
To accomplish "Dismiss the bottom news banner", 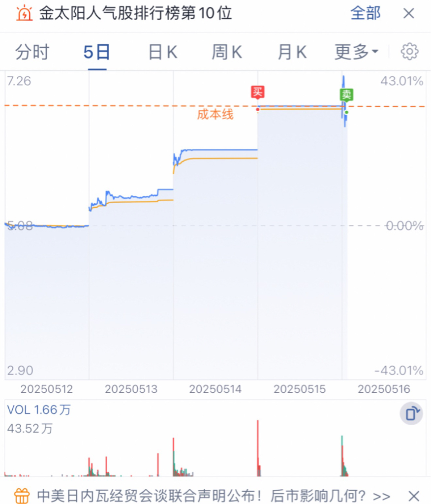I will pos(414,496).
